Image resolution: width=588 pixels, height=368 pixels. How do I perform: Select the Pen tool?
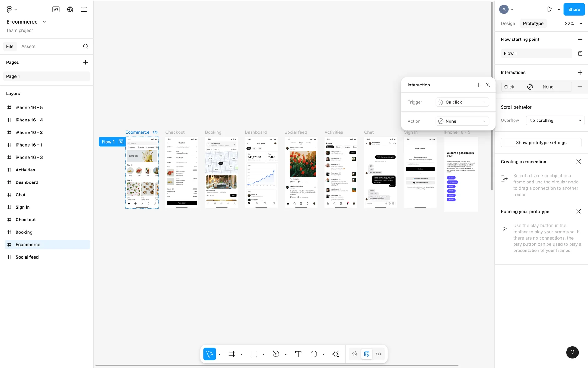coord(276,354)
